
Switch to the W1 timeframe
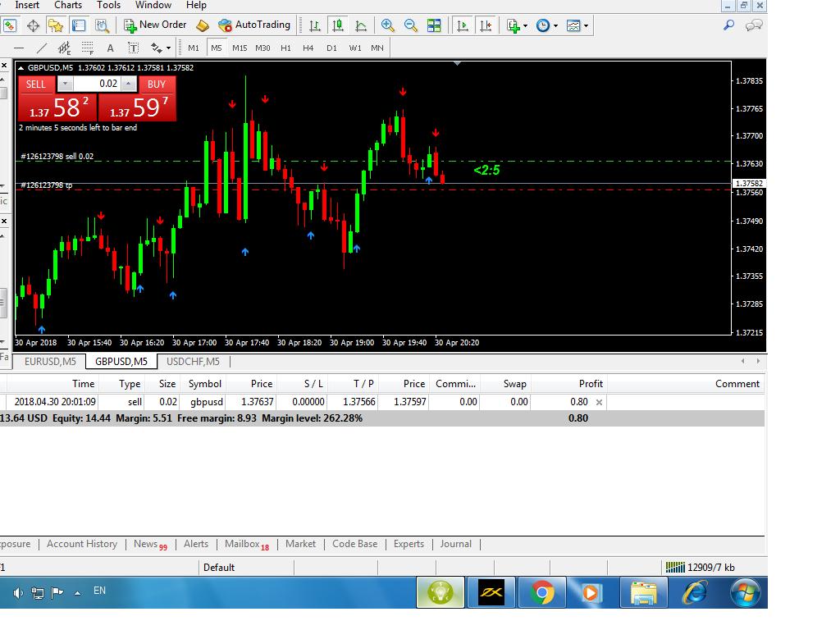[x=354, y=48]
